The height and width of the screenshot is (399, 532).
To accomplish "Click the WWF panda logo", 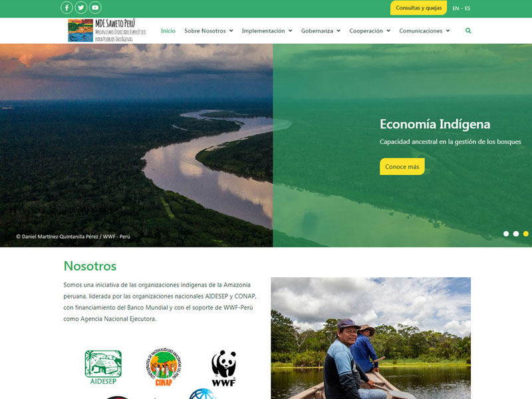I will [223, 368].
